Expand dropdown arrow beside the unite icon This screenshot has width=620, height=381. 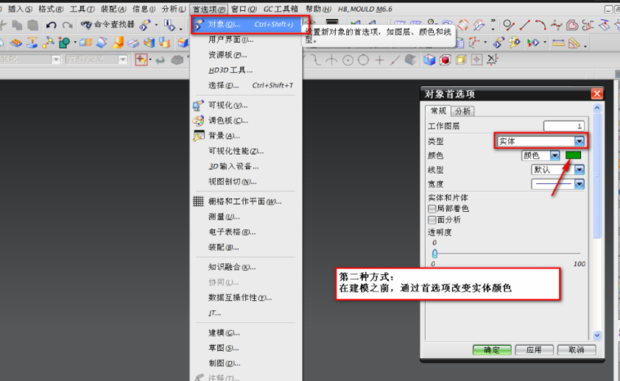(x=75, y=42)
